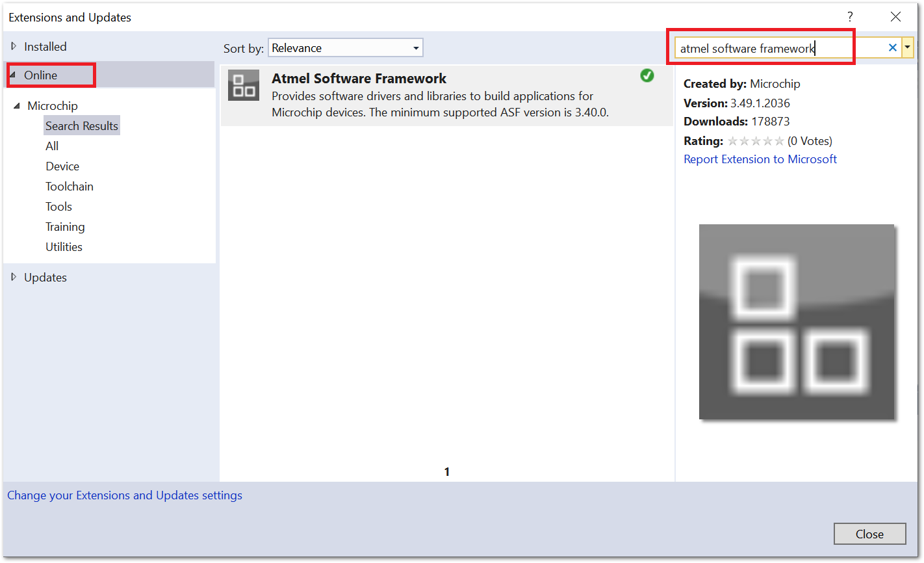Click the Version: 3.49.1.2036 text

pyautogui.click(x=737, y=103)
